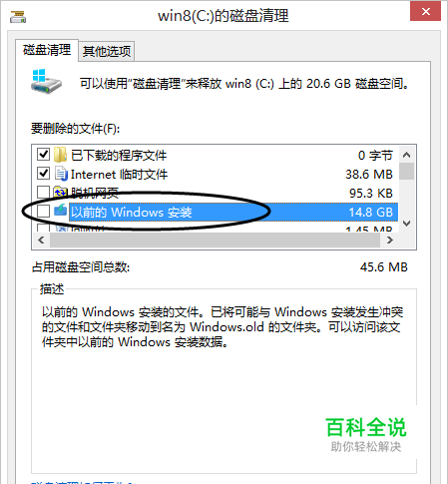Click the horizontal scroll left arrow

pos(41,240)
